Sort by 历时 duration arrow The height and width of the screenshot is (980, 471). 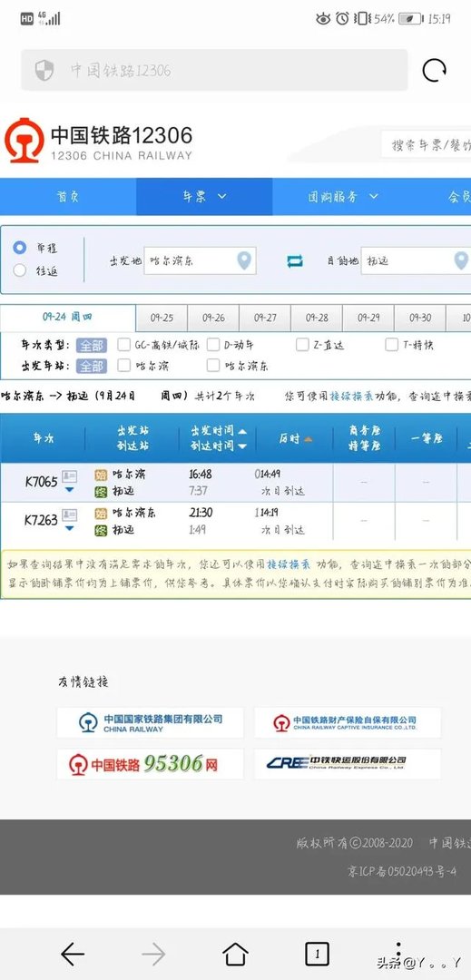click(x=308, y=439)
